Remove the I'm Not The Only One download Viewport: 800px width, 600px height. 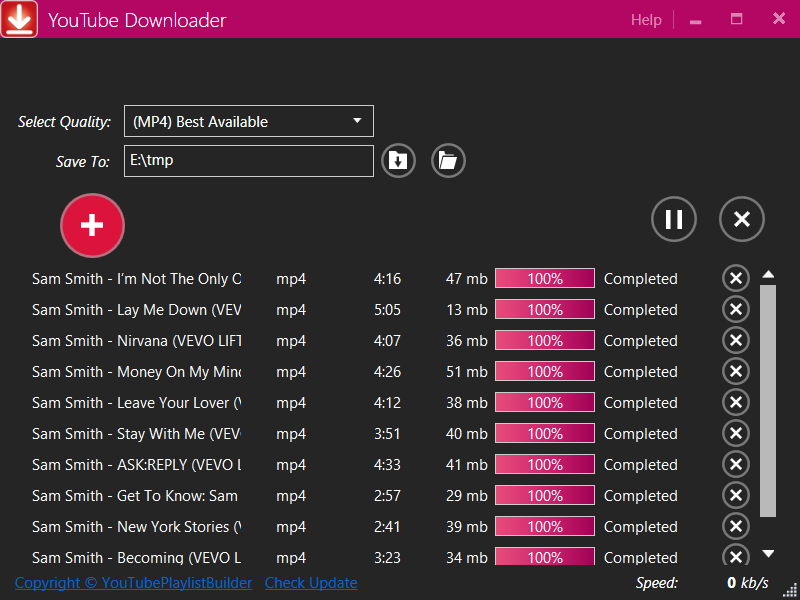tap(736, 279)
